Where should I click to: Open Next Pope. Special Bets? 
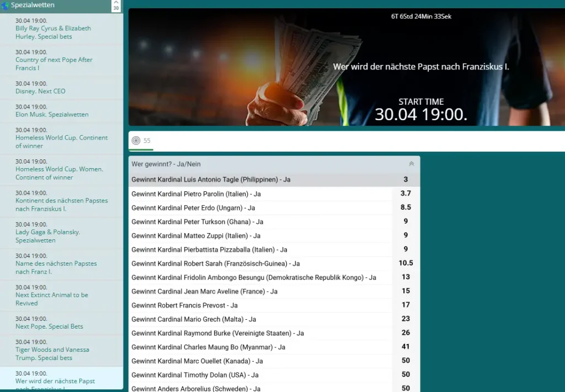point(61,323)
